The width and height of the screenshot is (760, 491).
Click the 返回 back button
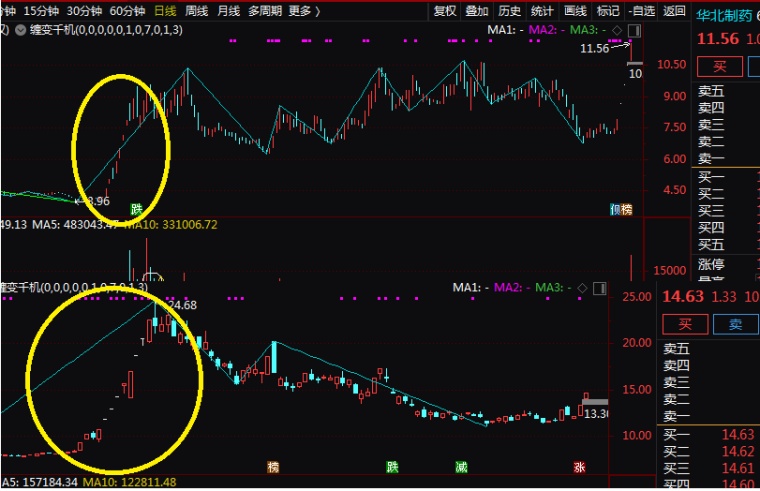(674, 11)
